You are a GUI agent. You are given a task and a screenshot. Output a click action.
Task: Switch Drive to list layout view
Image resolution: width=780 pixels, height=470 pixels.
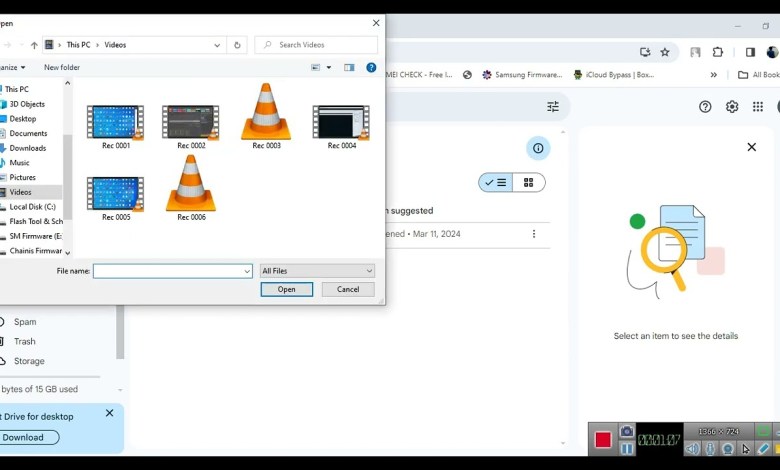coord(496,182)
